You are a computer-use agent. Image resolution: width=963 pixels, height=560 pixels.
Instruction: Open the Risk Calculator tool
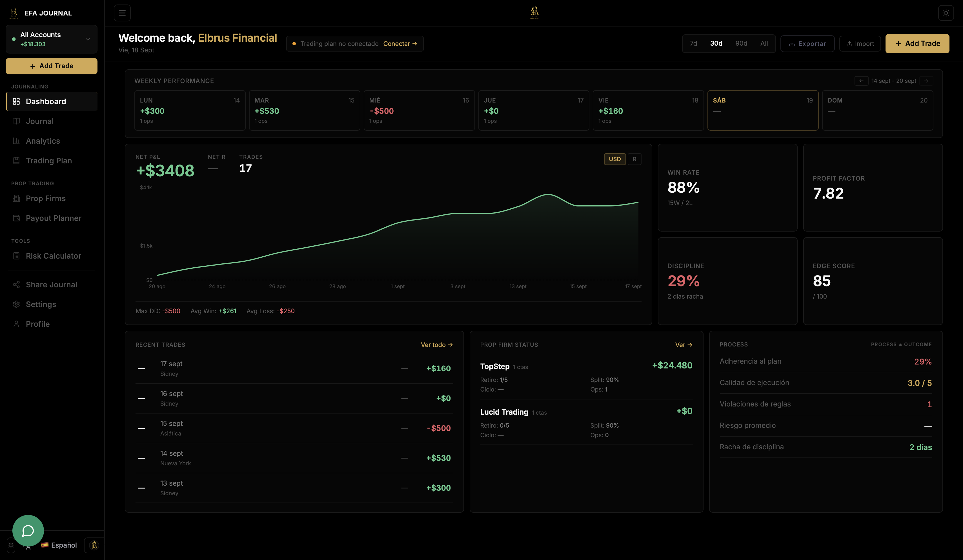(x=52, y=256)
